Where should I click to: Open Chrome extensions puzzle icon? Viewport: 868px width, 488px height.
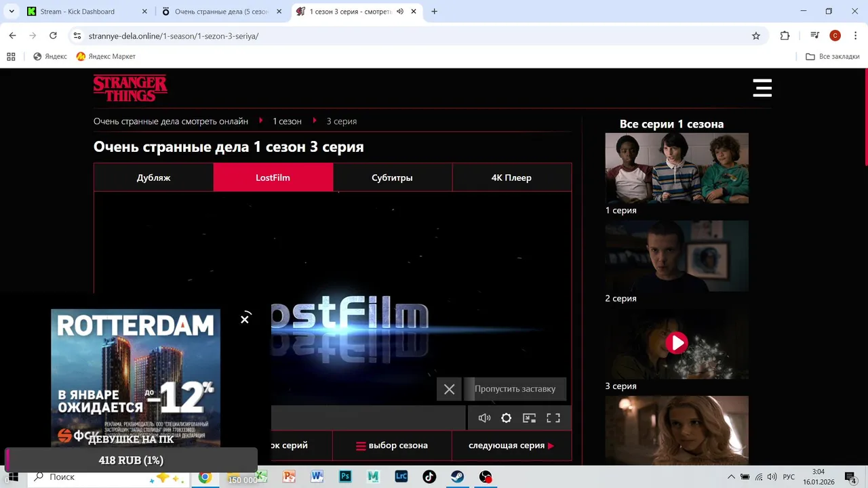click(785, 36)
